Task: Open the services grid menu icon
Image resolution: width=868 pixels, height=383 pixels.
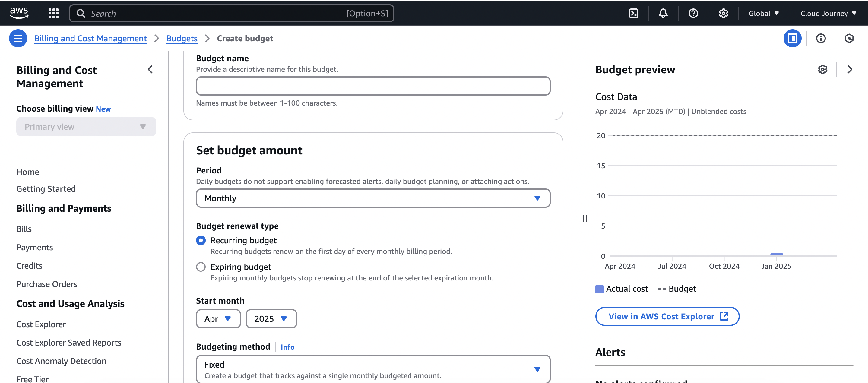Action: click(54, 13)
